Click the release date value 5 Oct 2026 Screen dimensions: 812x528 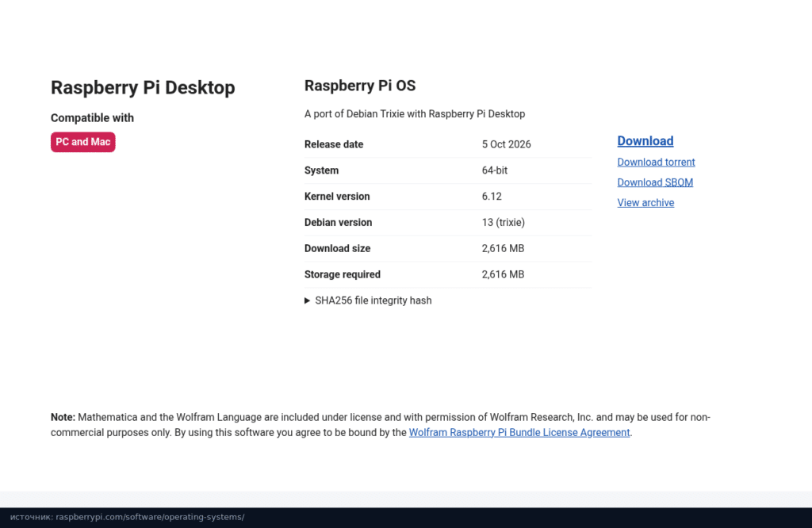[x=507, y=144]
